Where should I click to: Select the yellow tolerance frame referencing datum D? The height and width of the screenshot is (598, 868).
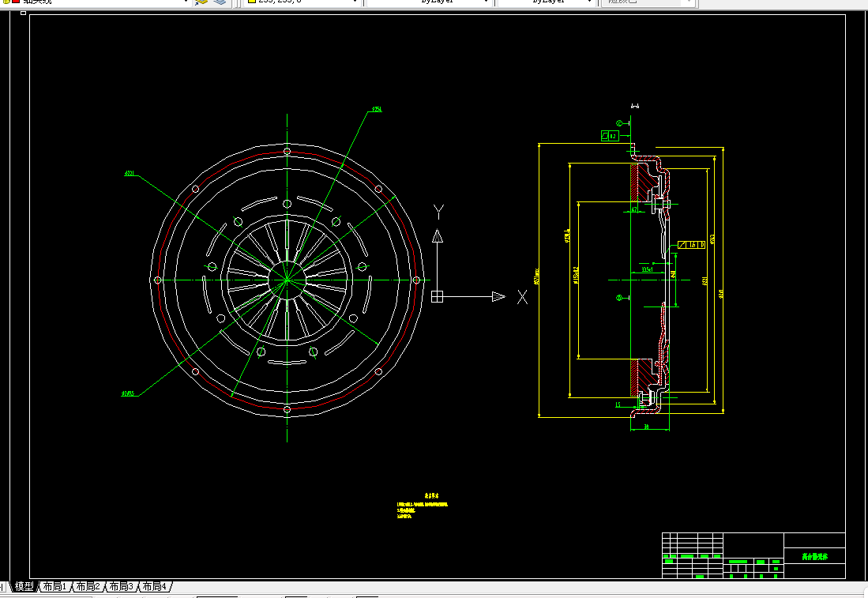[691, 245]
